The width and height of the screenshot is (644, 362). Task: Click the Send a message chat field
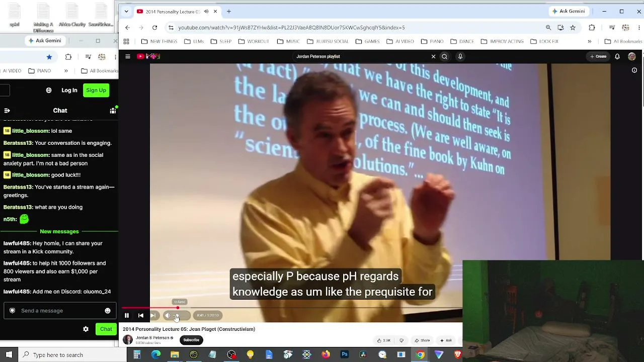[x=60, y=311]
